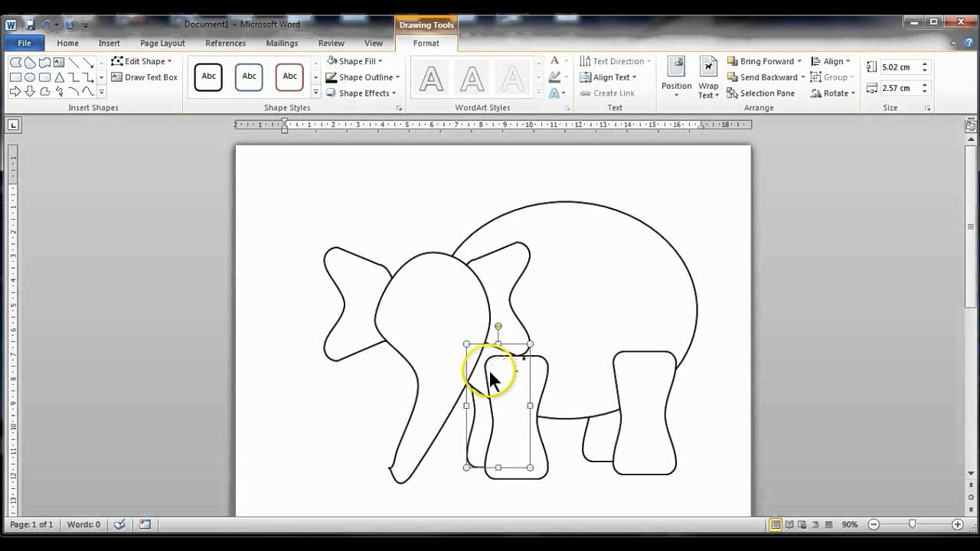Select the Oval shape in Insert Shapes gallery
The height and width of the screenshot is (551, 980).
(30, 77)
